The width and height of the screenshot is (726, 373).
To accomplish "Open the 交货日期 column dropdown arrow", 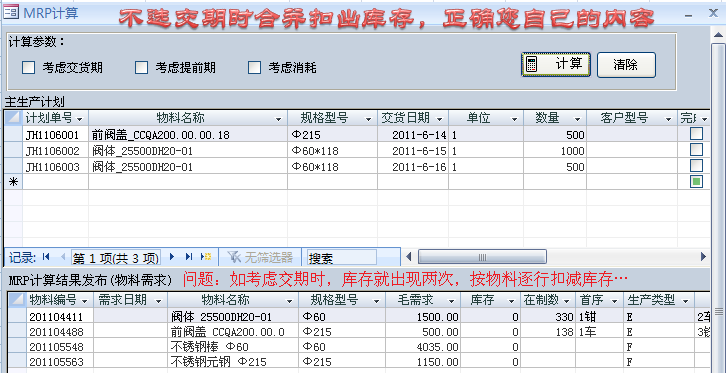I will coord(439,119).
